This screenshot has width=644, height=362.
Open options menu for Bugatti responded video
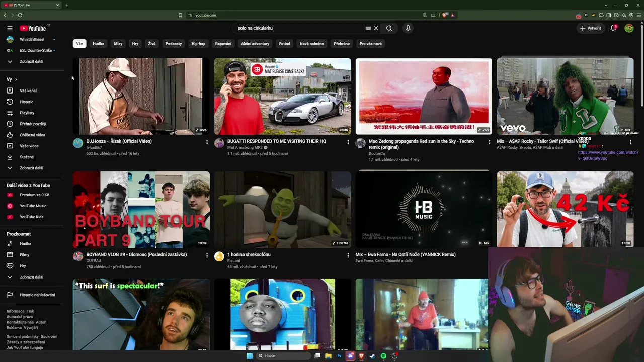[348, 142]
